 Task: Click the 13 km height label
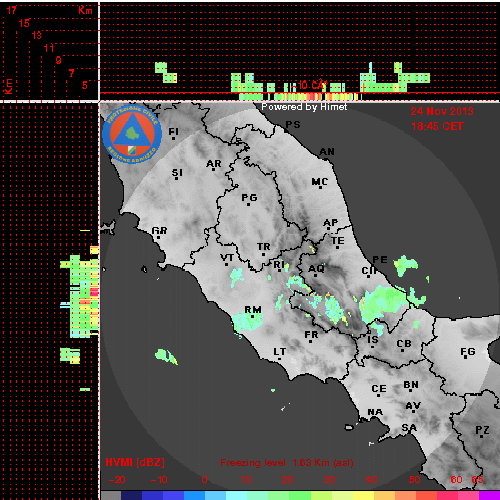[x=36, y=35]
